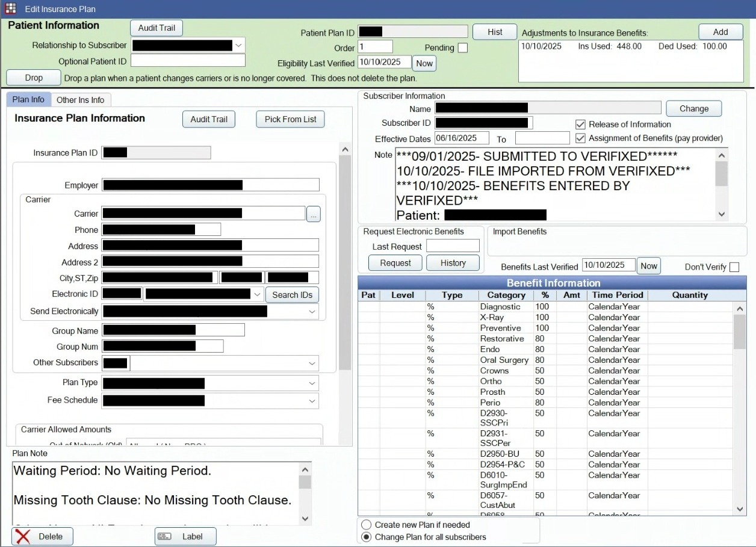
Task: Select the Plan Info tab
Action: click(28, 100)
